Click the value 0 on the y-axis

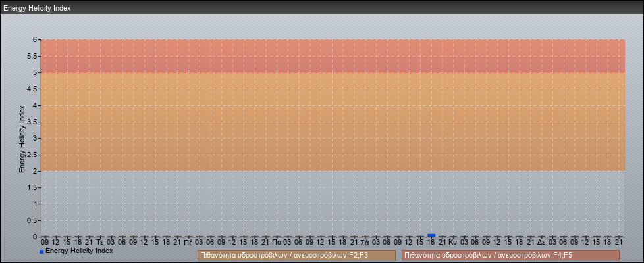(x=36, y=237)
